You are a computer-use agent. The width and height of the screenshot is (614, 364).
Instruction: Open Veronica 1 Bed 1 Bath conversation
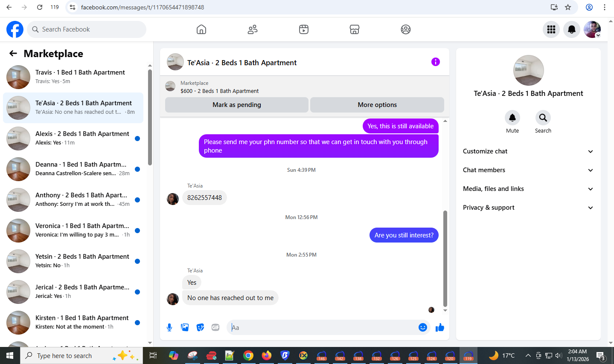(x=73, y=231)
